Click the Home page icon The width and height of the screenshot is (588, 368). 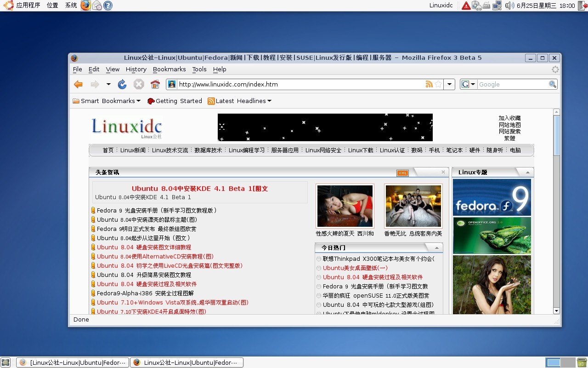155,84
